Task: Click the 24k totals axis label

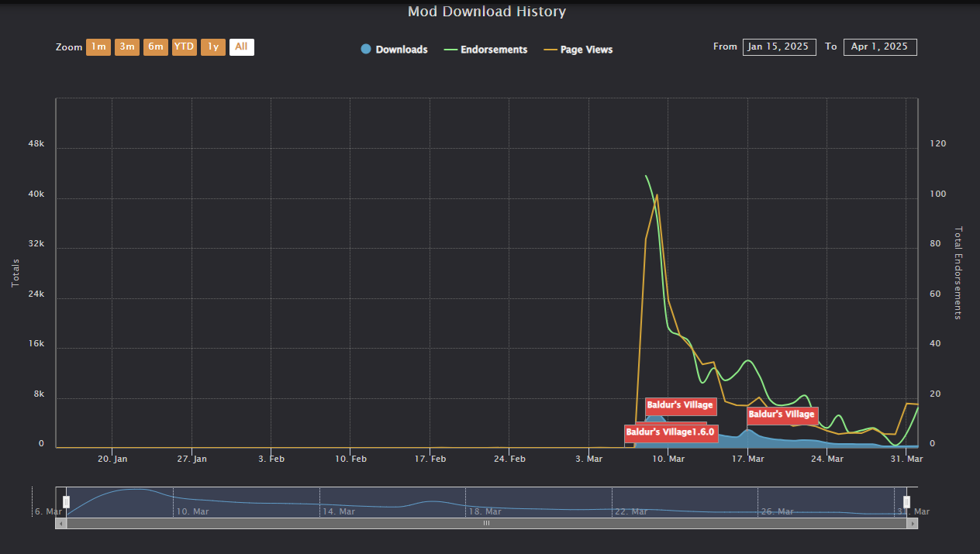Action: click(x=37, y=294)
